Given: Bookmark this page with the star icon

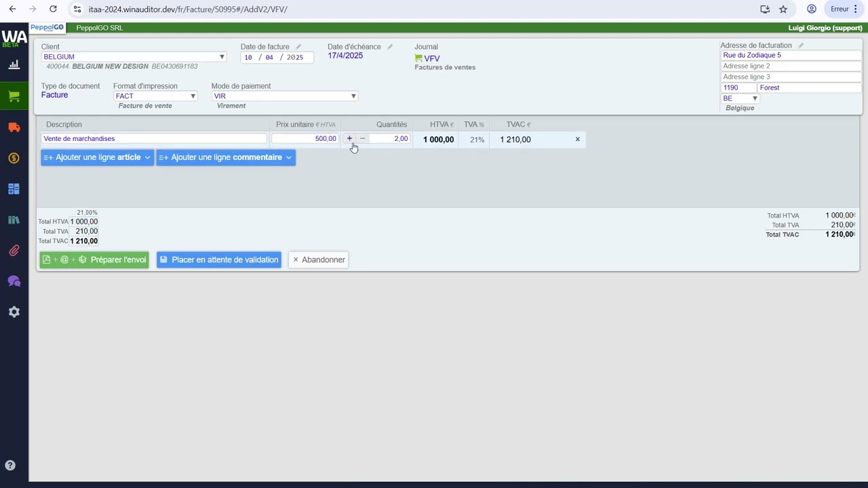Looking at the screenshot, I should (783, 9).
